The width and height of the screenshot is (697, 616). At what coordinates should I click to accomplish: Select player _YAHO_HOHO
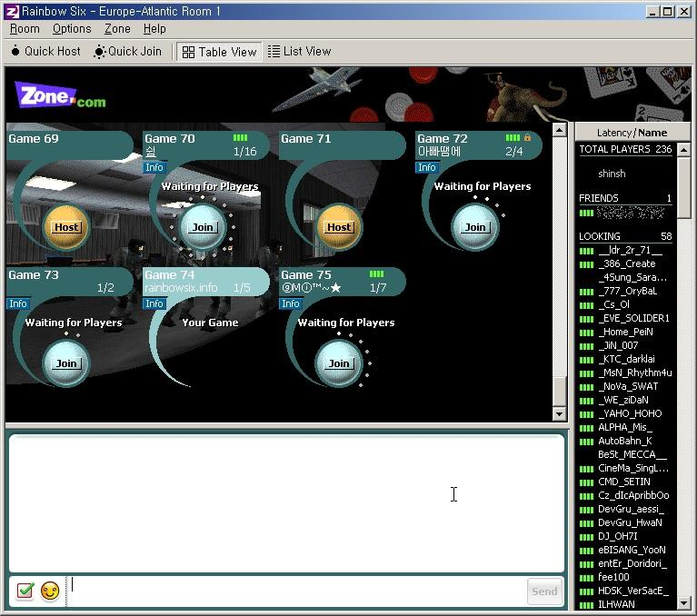630,413
